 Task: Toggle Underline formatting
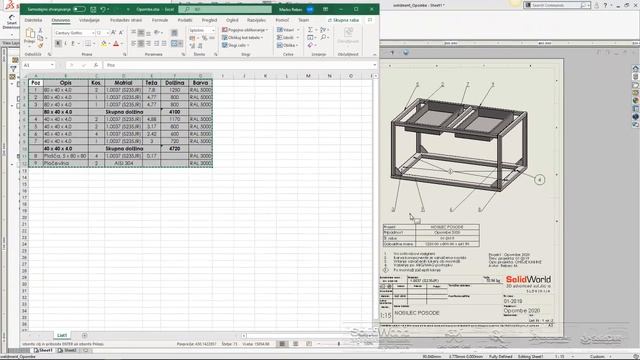point(73,43)
